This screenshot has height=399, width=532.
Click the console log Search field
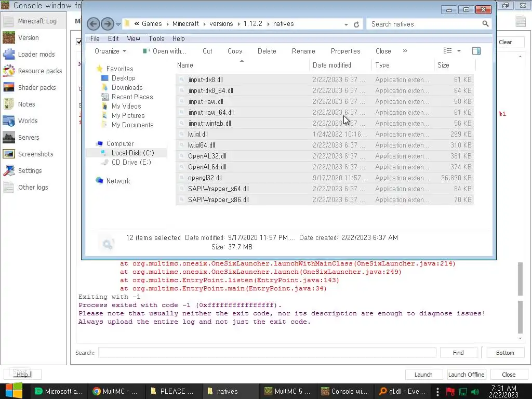click(267, 353)
